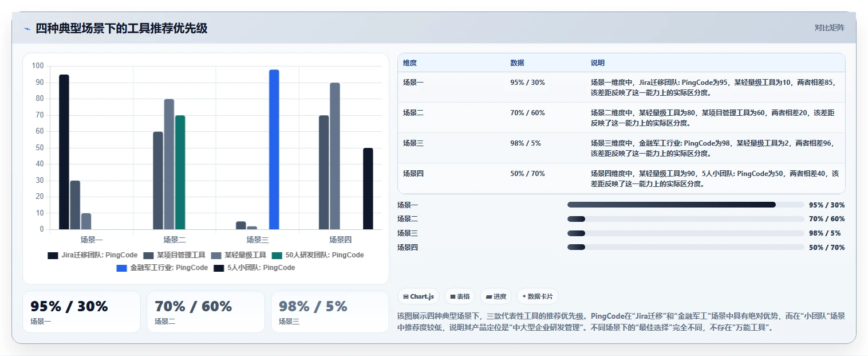This screenshot has width=868, height=356.
Task: Click the 场景二 cell in the table
Action: click(413, 113)
